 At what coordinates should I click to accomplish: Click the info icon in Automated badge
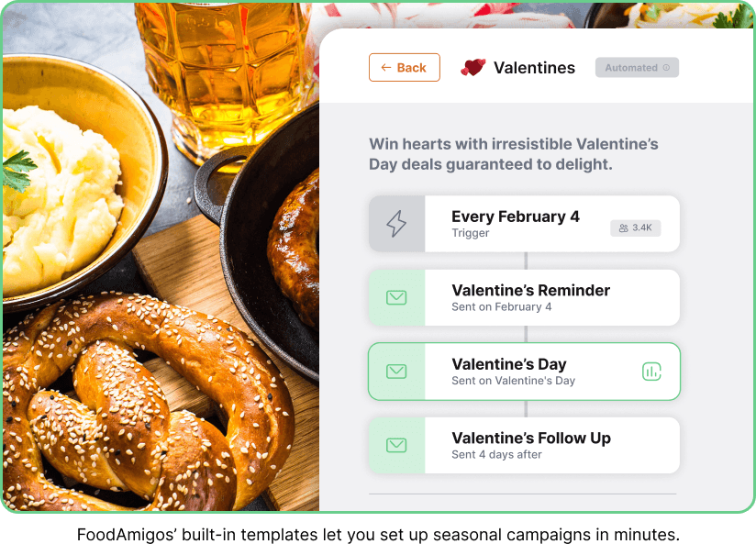tap(666, 68)
